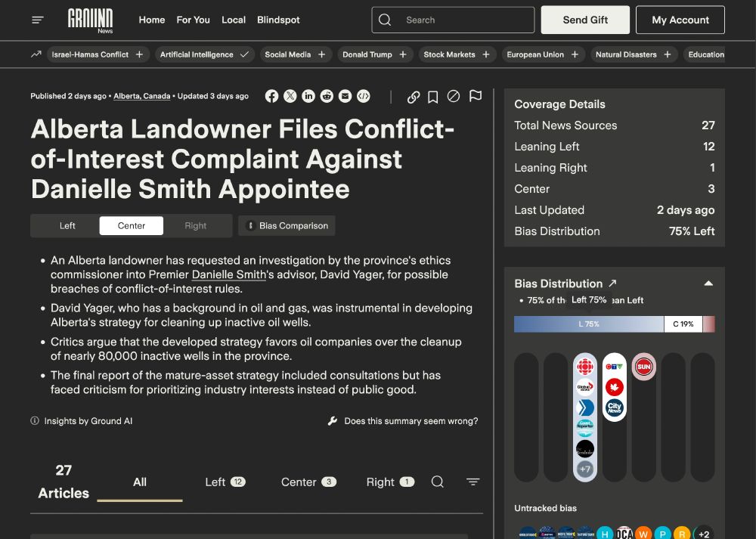
Task: Share article on X
Action: [x=290, y=97]
